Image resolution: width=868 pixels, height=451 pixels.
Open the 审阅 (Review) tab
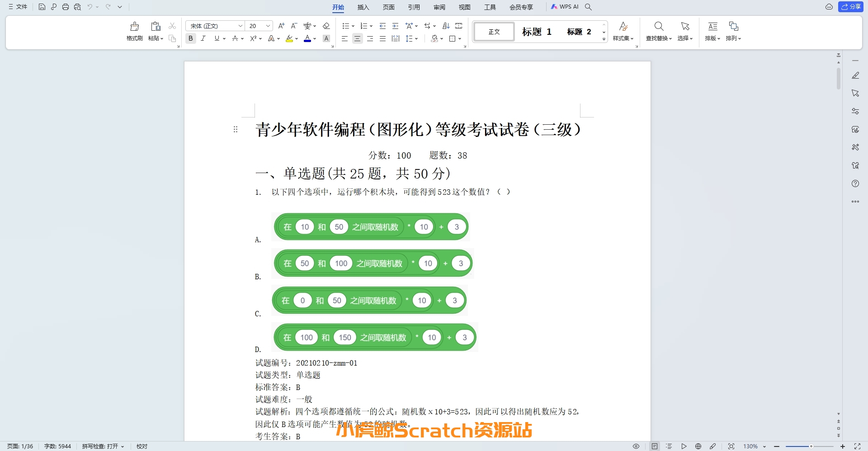439,7
